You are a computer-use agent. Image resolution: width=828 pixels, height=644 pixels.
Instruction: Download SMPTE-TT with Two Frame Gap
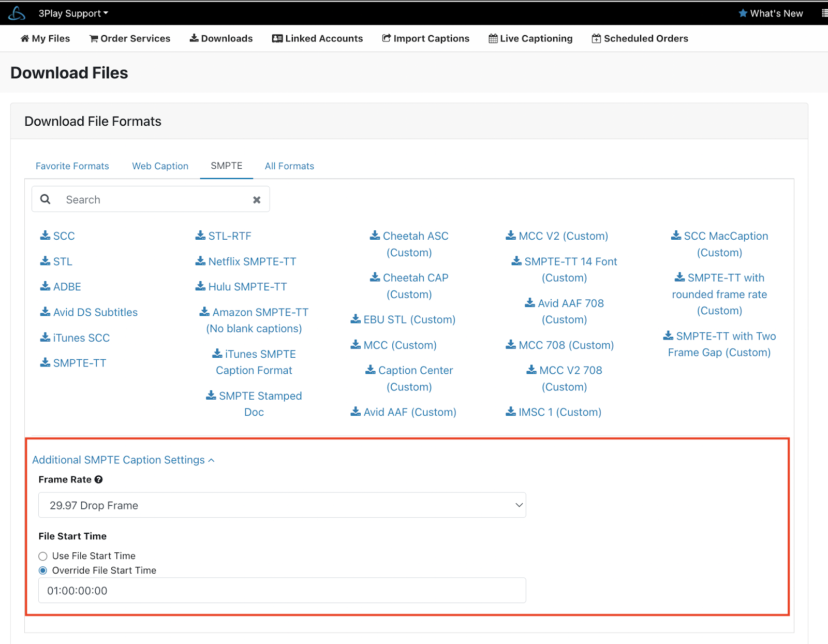[719, 344]
